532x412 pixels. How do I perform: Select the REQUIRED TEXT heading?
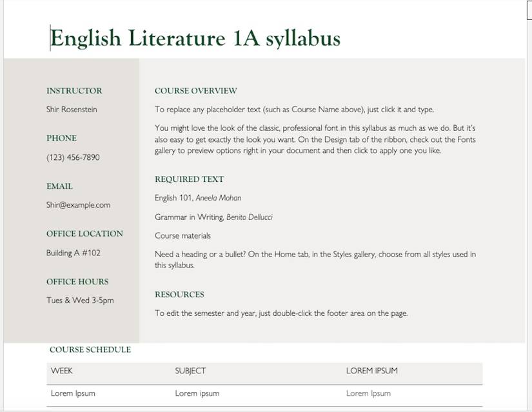point(190,179)
